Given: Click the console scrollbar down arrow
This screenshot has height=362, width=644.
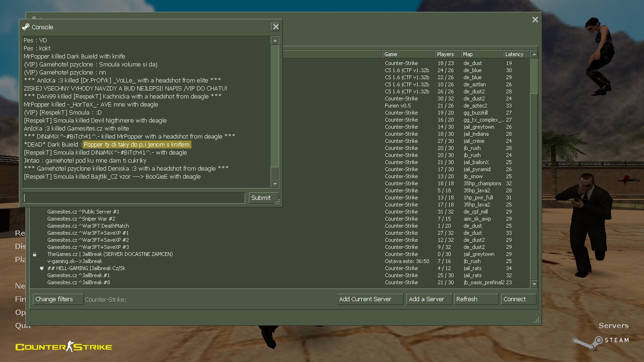Looking at the screenshot, I should point(274,184).
